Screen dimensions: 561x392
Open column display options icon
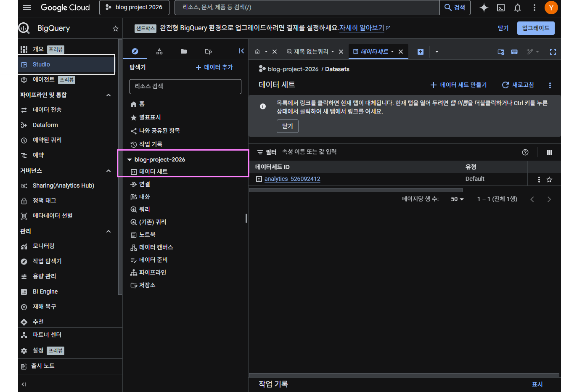549,152
